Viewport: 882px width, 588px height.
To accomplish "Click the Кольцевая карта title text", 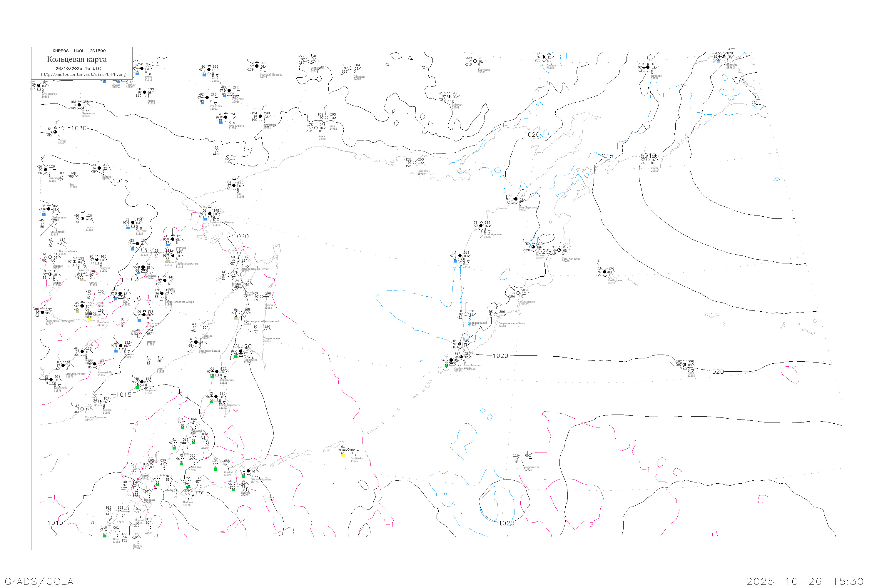I will pyautogui.click(x=77, y=59).
